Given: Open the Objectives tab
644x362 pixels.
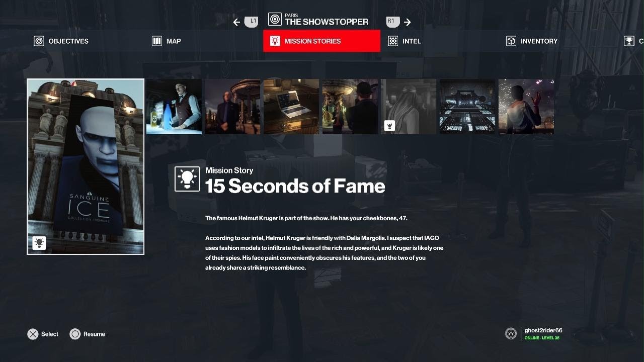Looking at the screenshot, I should pos(61,41).
